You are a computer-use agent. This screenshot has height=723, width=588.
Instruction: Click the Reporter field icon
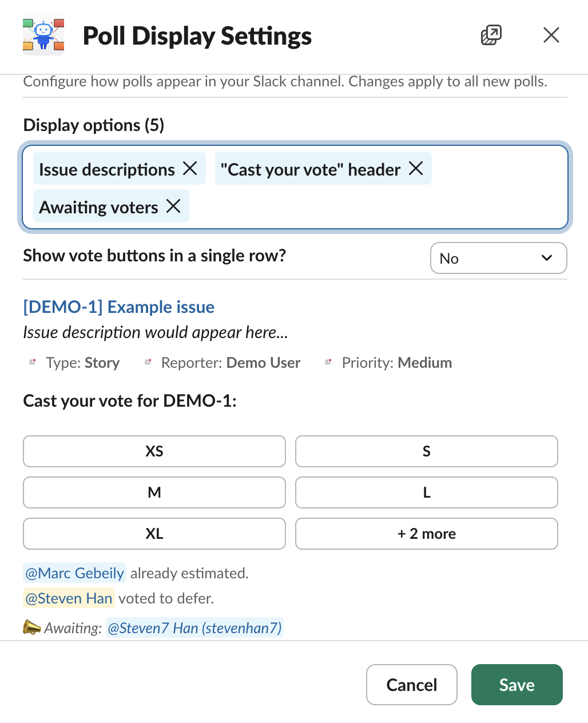[148, 362]
